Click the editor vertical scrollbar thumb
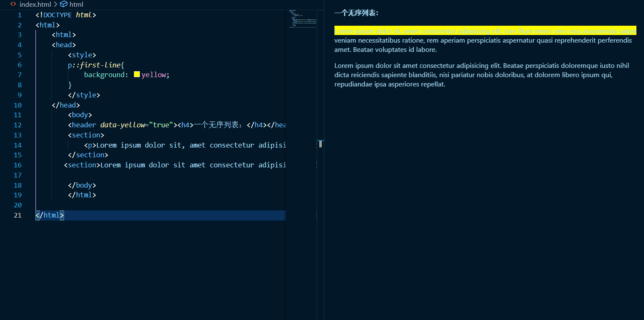This screenshot has height=320, width=644. click(321, 144)
